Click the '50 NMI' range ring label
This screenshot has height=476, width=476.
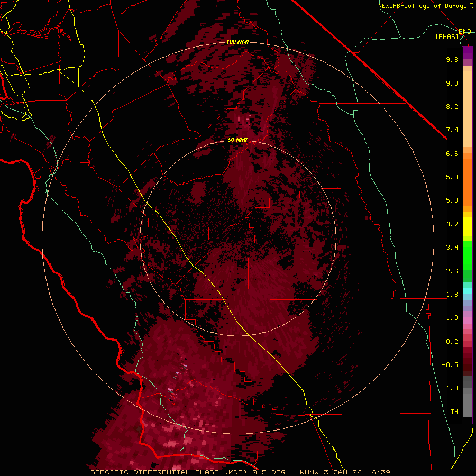coord(237,140)
